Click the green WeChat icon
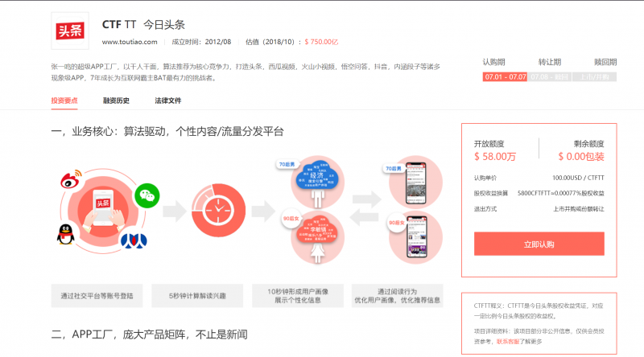Image resolution: width=644 pixels, height=357 pixels. [x=145, y=194]
